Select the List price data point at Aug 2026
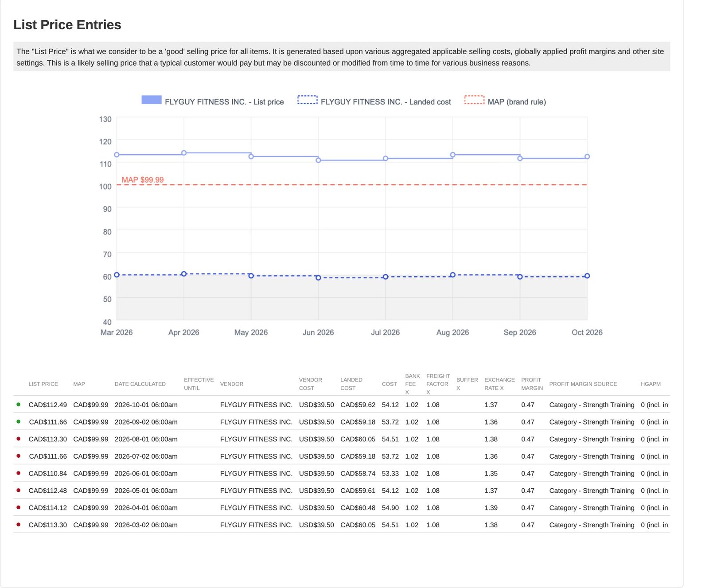The image size is (709, 588). (x=452, y=155)
